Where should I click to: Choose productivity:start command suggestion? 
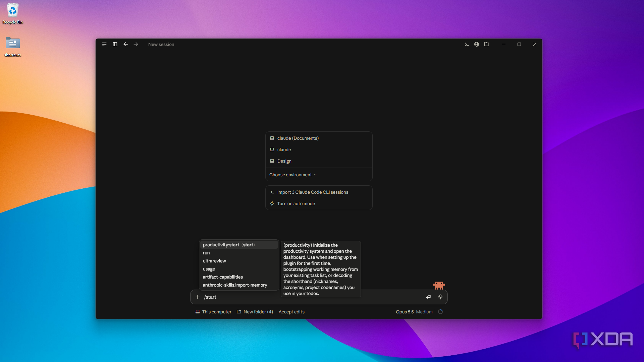coord(239,245)
